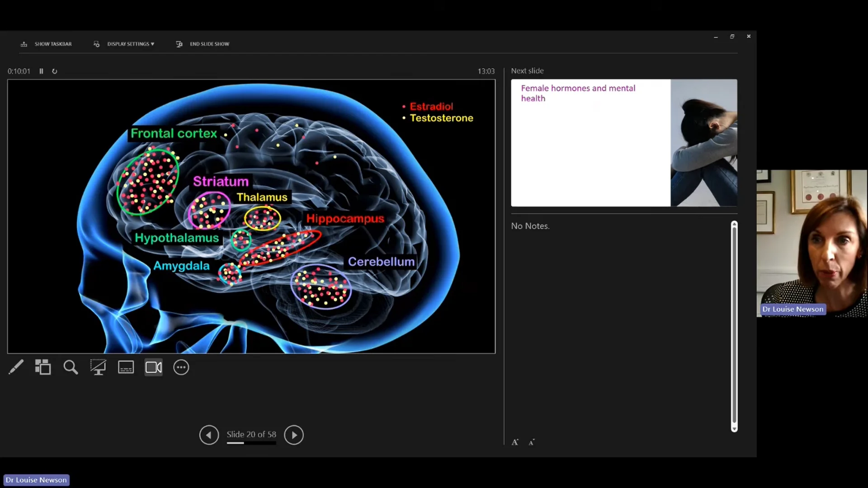Screen dimensions: 868x488
Task: Click the No Notes text
Action: (x=530, y=226)
